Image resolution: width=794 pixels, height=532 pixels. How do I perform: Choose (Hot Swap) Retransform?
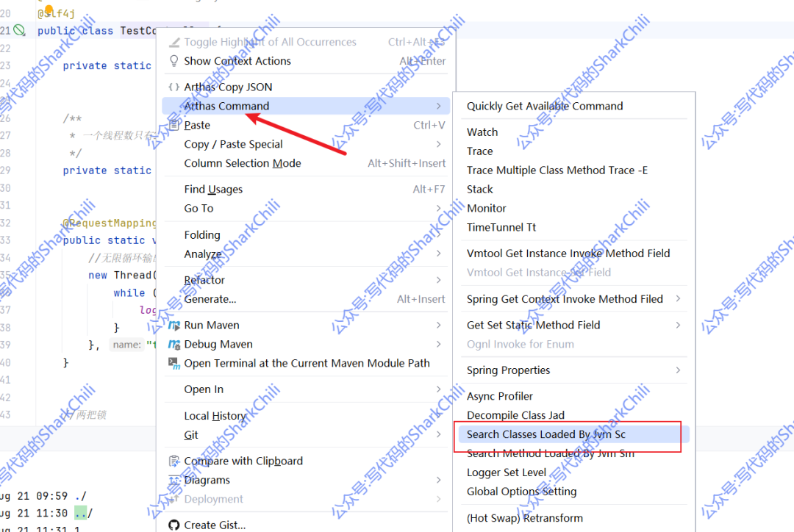tap(574, 518)
